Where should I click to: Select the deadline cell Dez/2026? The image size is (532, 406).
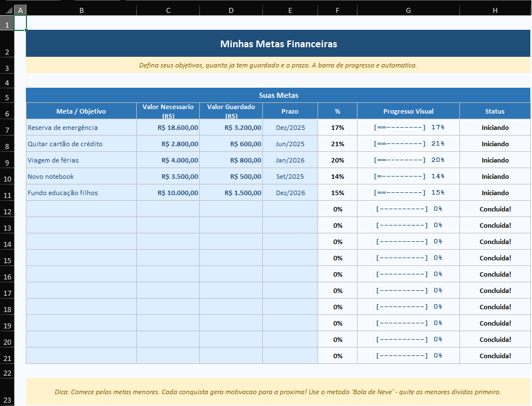click(290, 192)
